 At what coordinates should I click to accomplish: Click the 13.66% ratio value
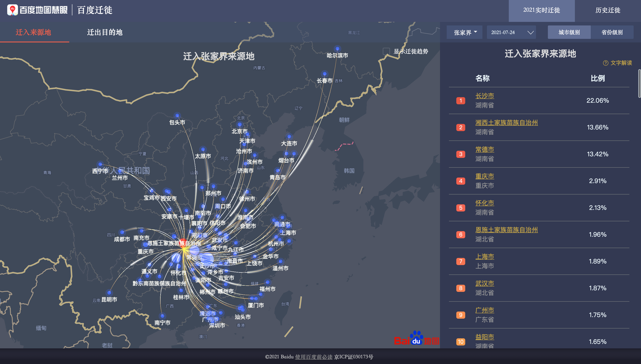coord(597,127)
